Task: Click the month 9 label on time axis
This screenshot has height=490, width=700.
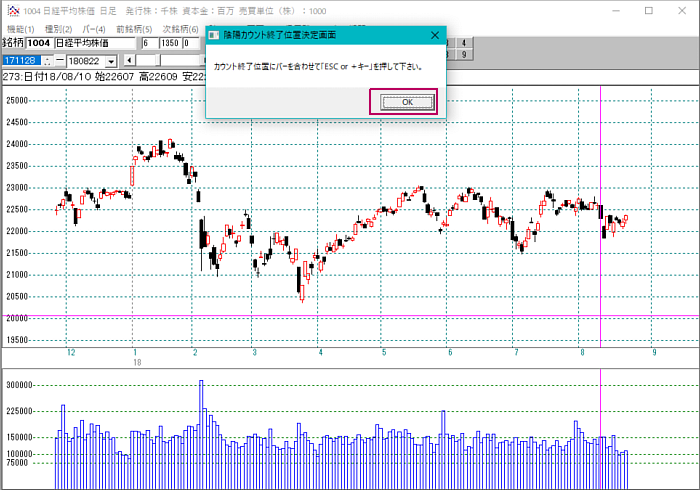Action: click(x=654, y=353)
